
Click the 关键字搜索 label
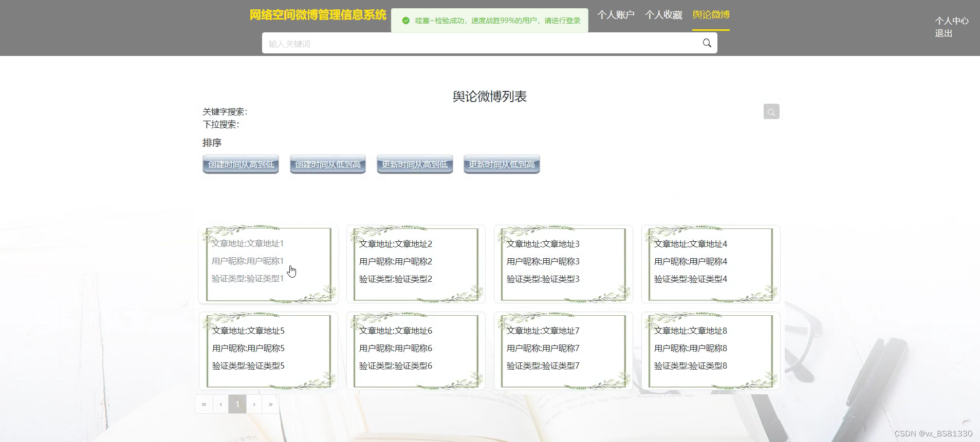coord(225,112)
